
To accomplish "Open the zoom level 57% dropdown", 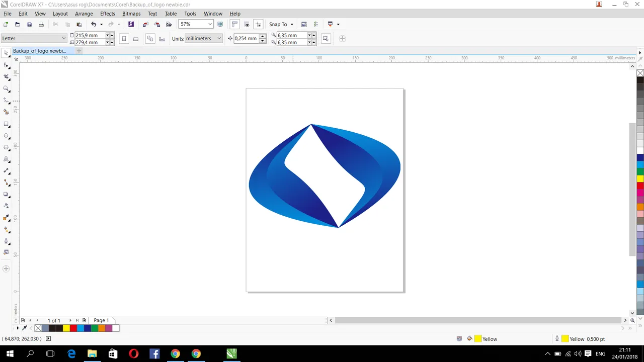I will (210, 24).
